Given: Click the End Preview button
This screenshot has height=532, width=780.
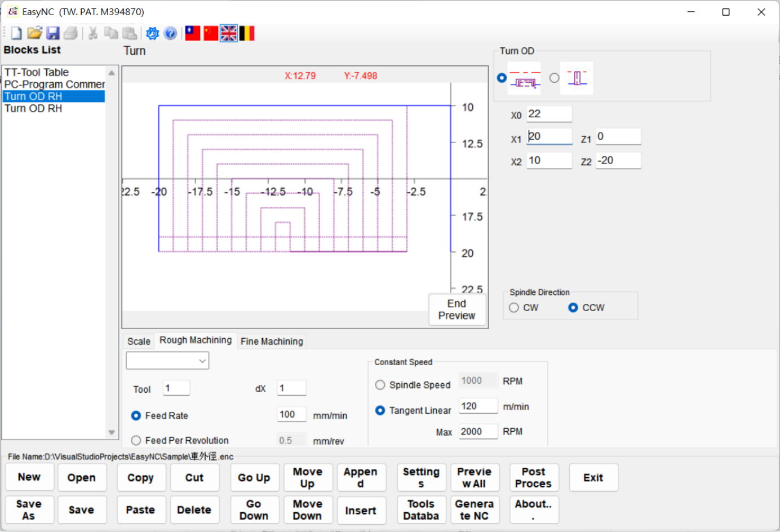Looking at the screenshot, I should click(x=457, y=309).
